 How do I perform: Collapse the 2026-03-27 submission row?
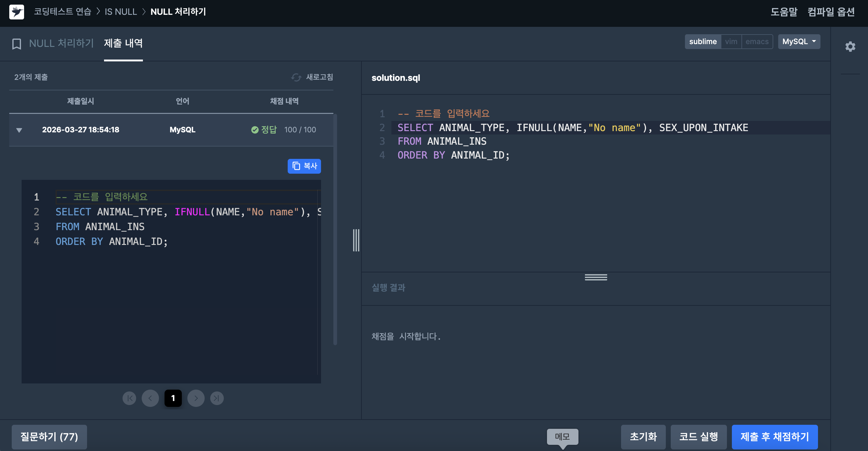(19, 130)
